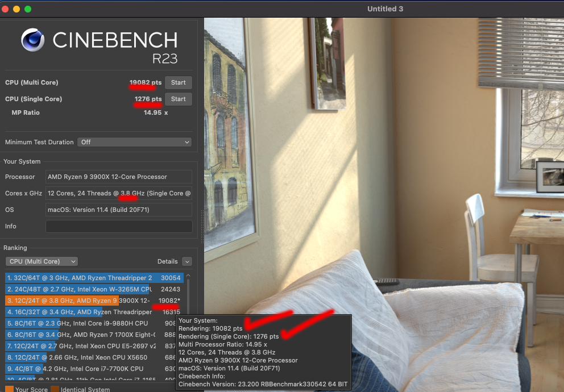Viewport: 564px width, 392px height.
Task: Click the orange Your Score legend swatch
Action: [9, 389]
